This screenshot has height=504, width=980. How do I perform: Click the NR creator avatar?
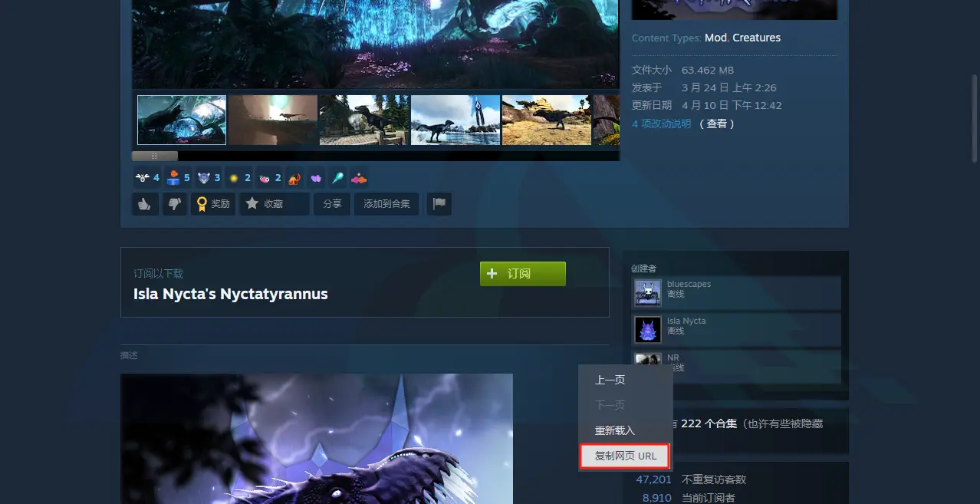coord(648,361)
